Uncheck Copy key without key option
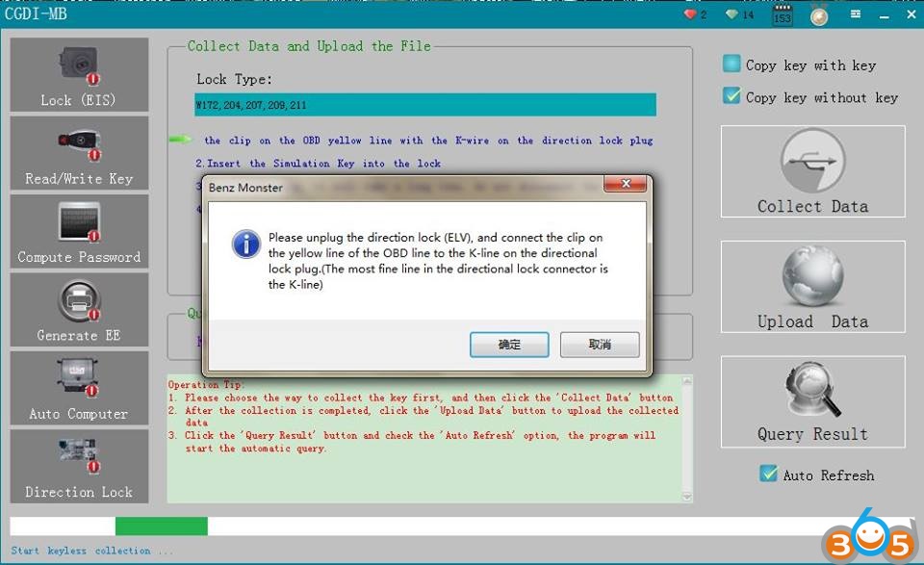The image size is (924, 565). [x=732, y=96]
